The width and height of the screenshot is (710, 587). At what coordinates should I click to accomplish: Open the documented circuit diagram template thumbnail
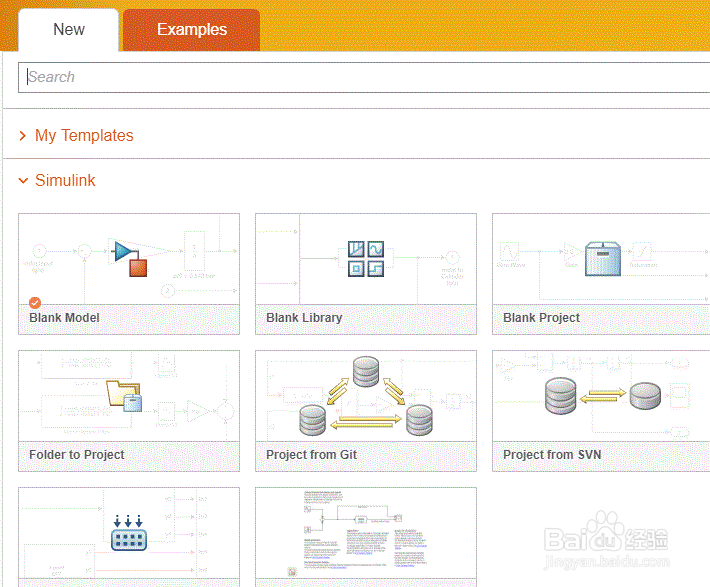point(366,533)
